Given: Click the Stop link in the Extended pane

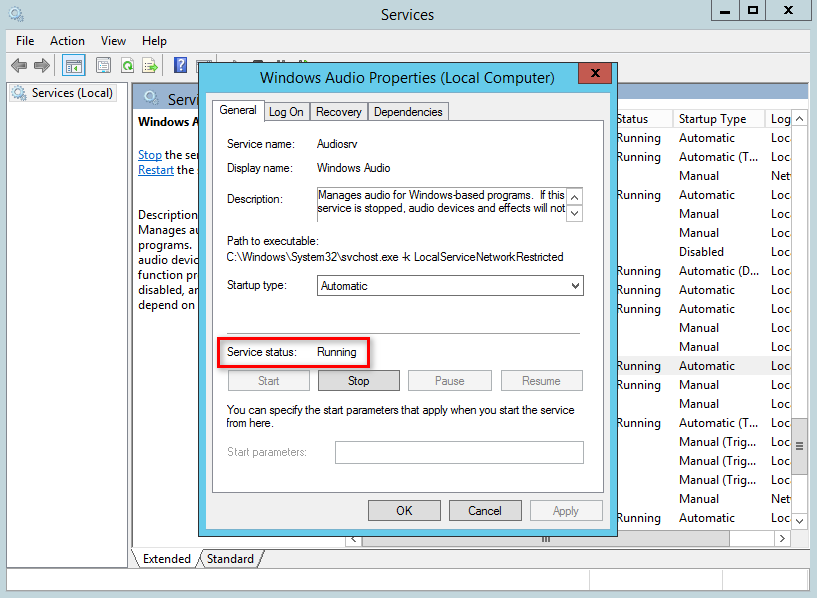Looking at the screenshot, I should point(150,155).
